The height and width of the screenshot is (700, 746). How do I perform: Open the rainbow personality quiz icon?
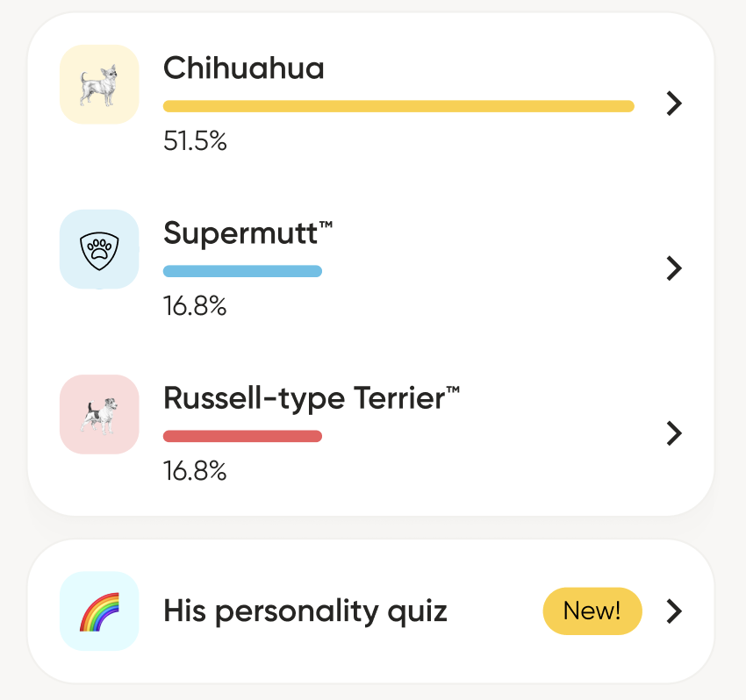point(99,611)
